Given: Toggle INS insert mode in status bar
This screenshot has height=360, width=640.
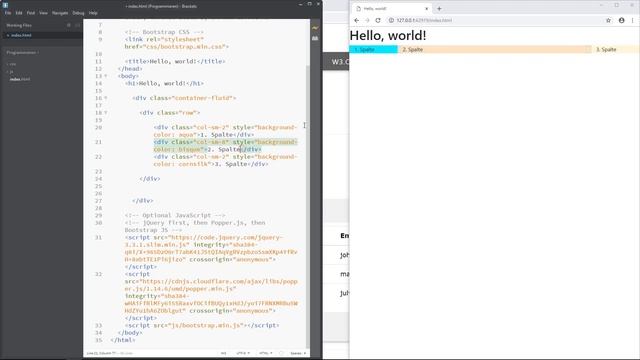Looking at the screenshot, I should click(224, 353).
